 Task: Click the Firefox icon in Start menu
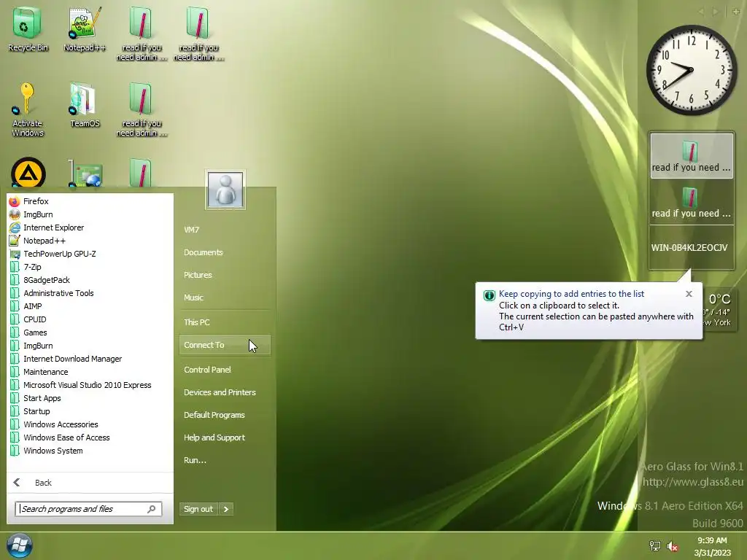coord(15,201)
